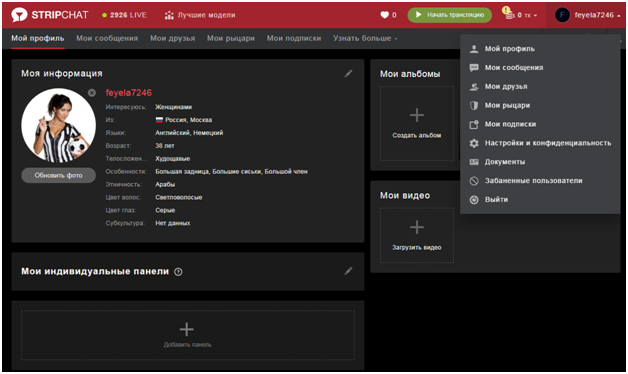The width and height of the screenshot is (628, 374).
Task: Click the Лучшие модели trophy icon
Action: coord(169,15)
